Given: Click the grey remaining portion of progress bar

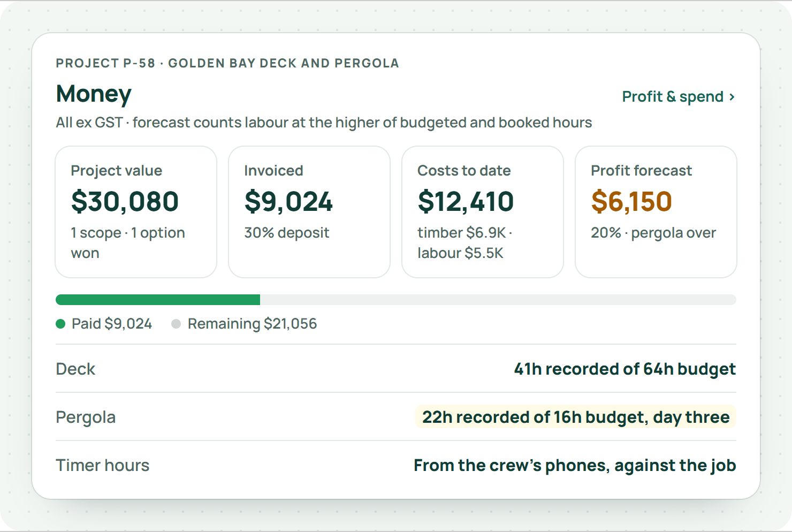Looking at the screenshot, I should (x=498, y=300).
